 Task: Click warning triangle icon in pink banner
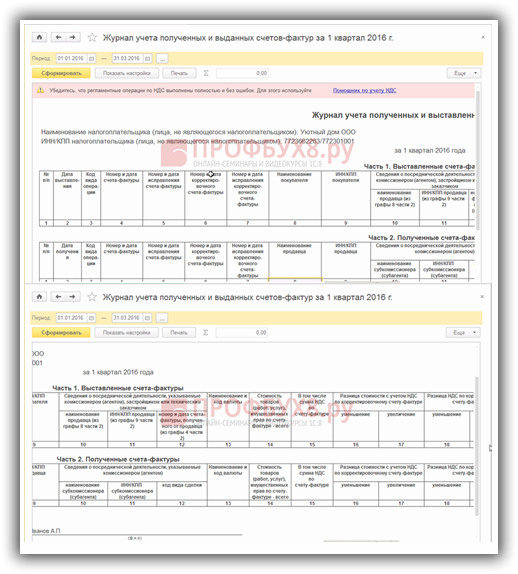coord(41,90)
